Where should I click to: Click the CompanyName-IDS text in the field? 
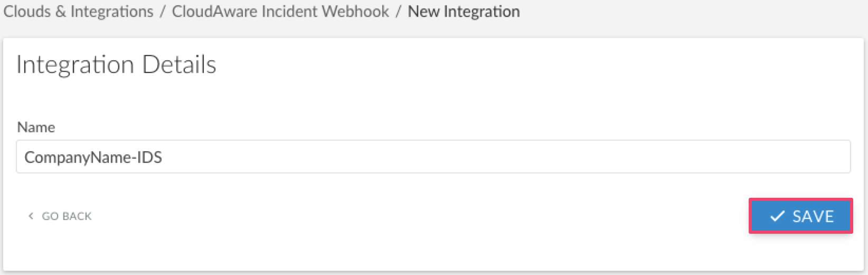tap(93, 157)
